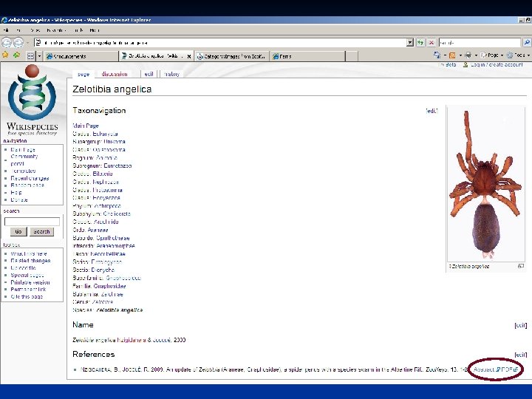This screenshot has height=399, width=532.
Task: Open the Zelotibia angelica spider thumbnail
Action: pyautogui.click(x=486, y=183)
